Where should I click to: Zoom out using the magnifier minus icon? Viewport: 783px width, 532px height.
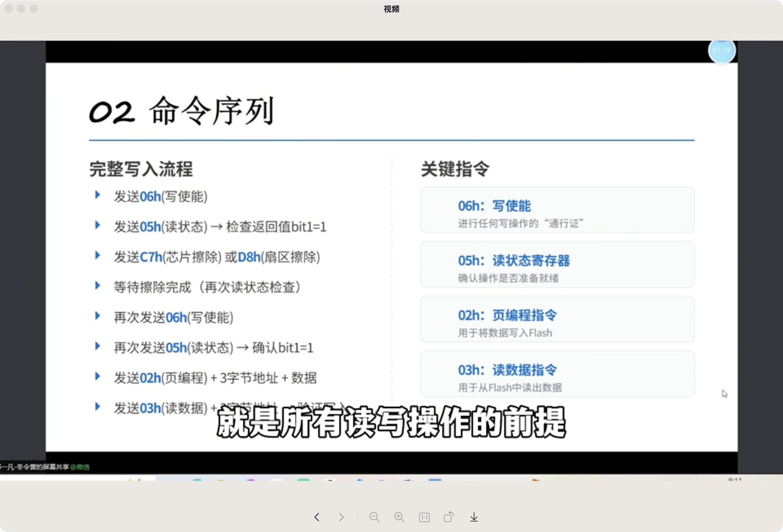[x=374, y=517]
